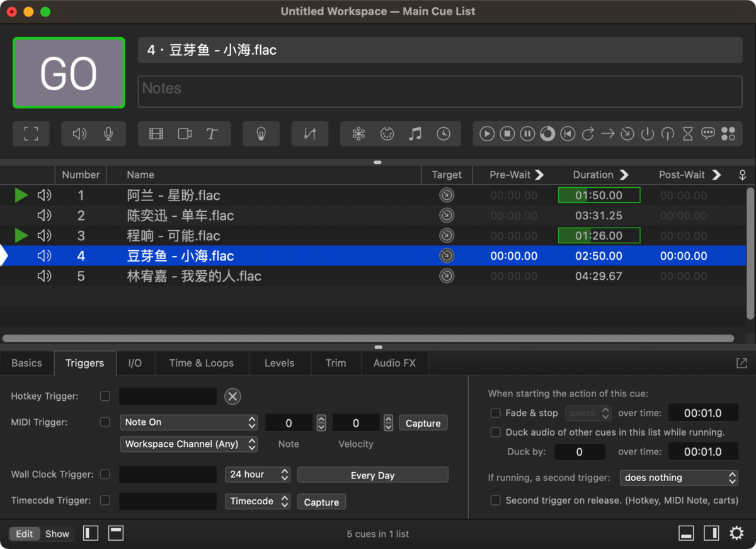Expand the Pre-Wait column chevron
This screenshot has height=549, width=756.
click(539, 175)
